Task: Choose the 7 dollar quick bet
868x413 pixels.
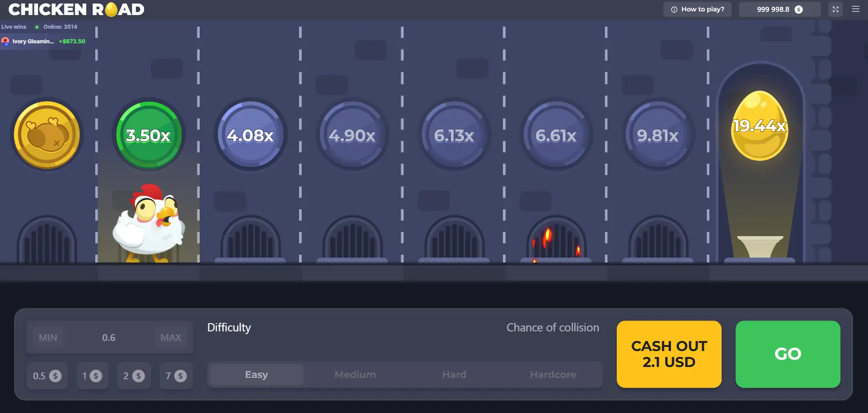Action: click(x=176, y=376)
